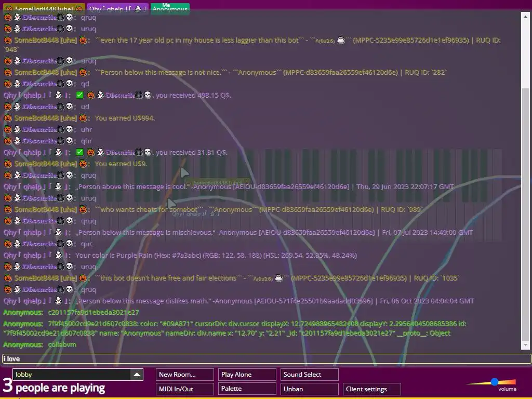The height and width of the screenshot is (399, 532).
Task: Click the Play Alone button
Action: 247,375
